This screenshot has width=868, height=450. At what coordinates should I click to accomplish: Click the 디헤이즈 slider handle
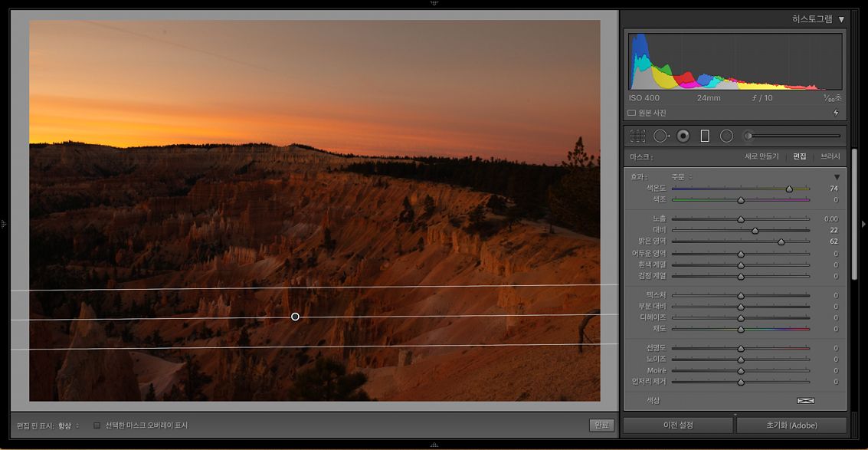click(x=741, y=318)
